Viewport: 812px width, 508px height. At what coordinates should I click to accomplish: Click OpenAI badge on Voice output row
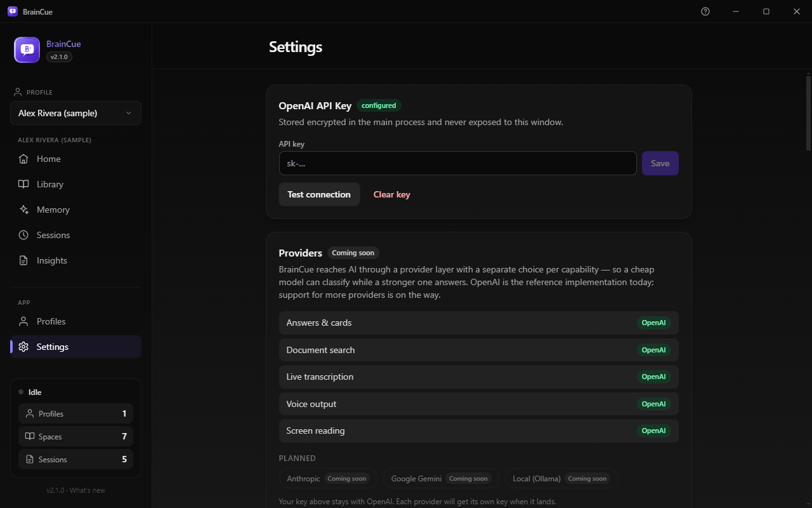tap(653, 404)
